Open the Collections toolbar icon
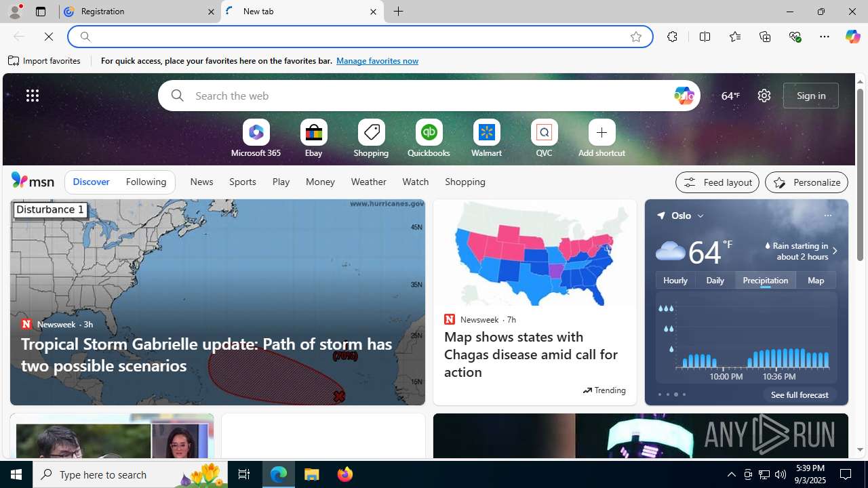This screenshot has height=488, width=868. coord(765,37)
